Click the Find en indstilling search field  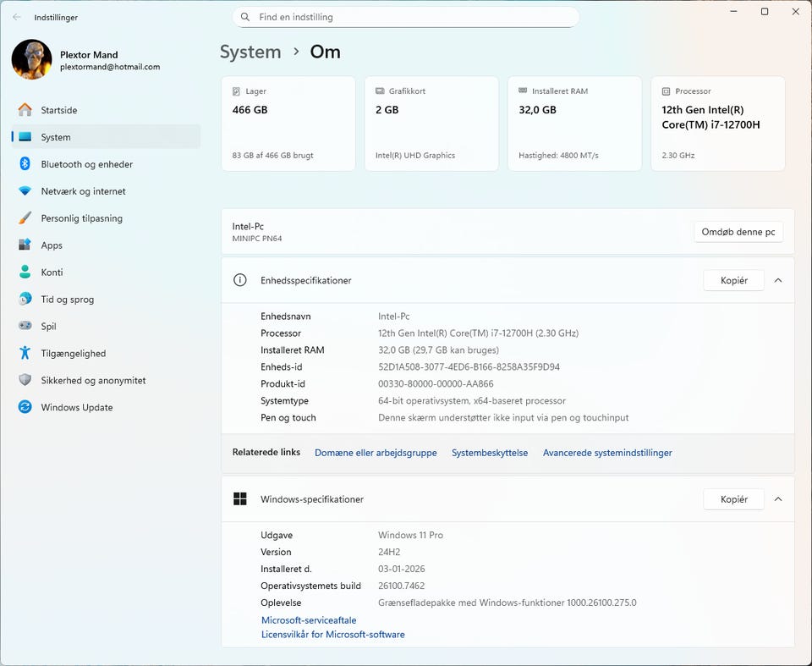pos(405,17)
